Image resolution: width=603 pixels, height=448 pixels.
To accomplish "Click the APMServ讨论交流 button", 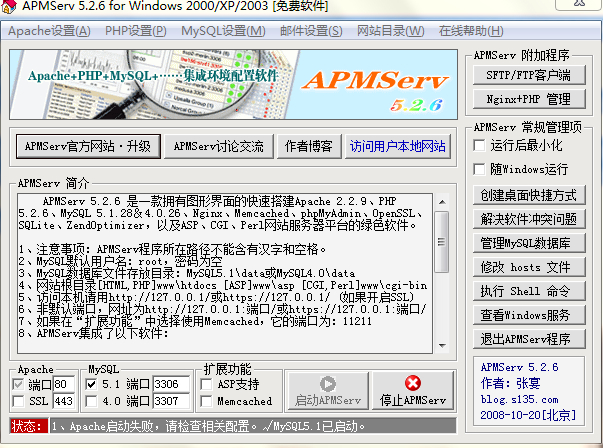I will pos(218,146).
